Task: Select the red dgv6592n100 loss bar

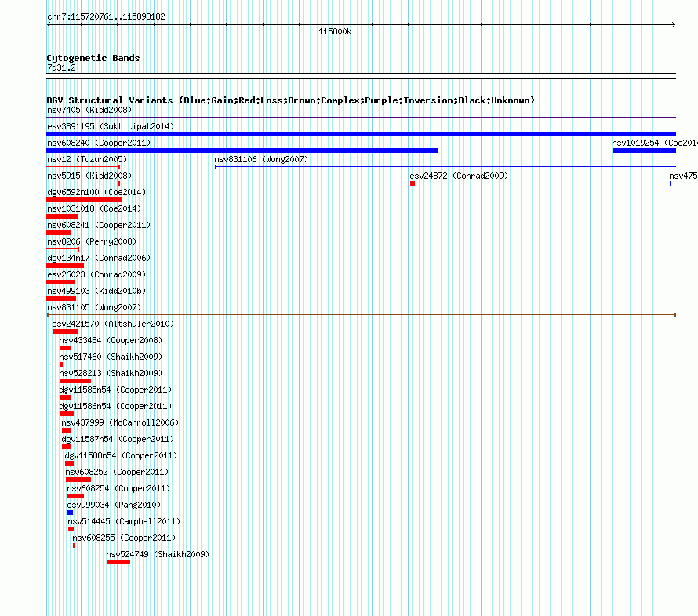Action: tap(84, 200)
